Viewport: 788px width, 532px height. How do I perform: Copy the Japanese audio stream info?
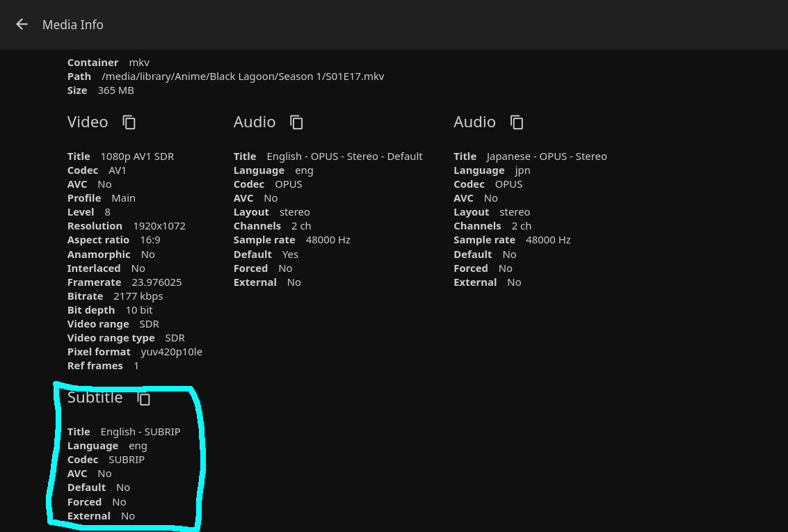(x=517, y=122)
